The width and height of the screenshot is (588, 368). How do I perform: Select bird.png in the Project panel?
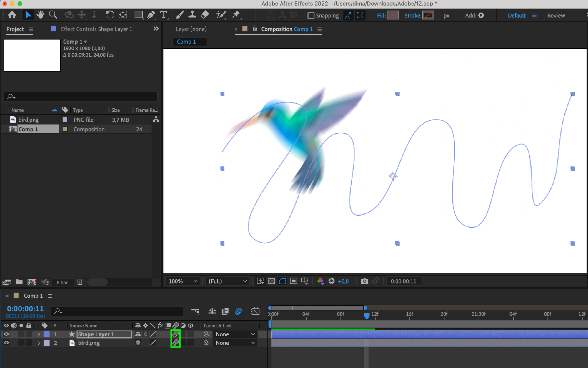pyautogui.click(x=29, y=120)
